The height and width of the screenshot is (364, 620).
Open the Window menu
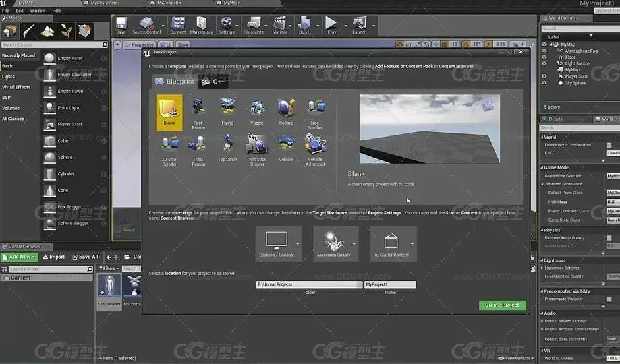(x=38, y=11)
